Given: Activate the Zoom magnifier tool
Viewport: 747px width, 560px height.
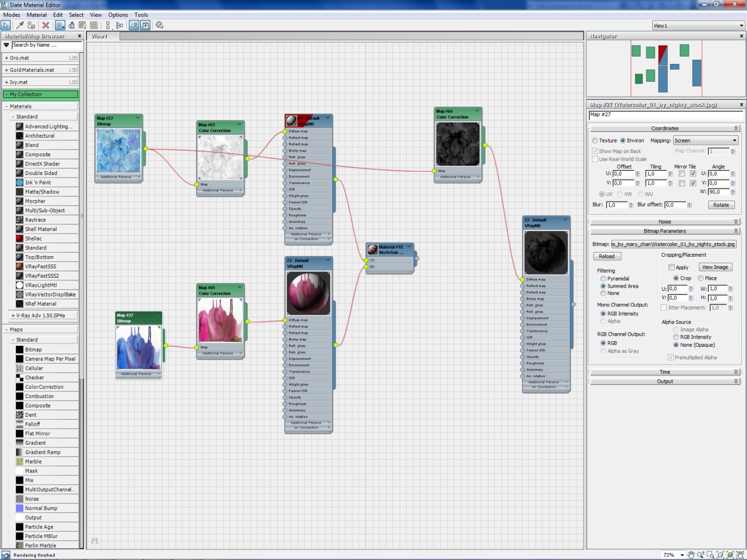Looking at the screenshot, I should pos(701,555).
